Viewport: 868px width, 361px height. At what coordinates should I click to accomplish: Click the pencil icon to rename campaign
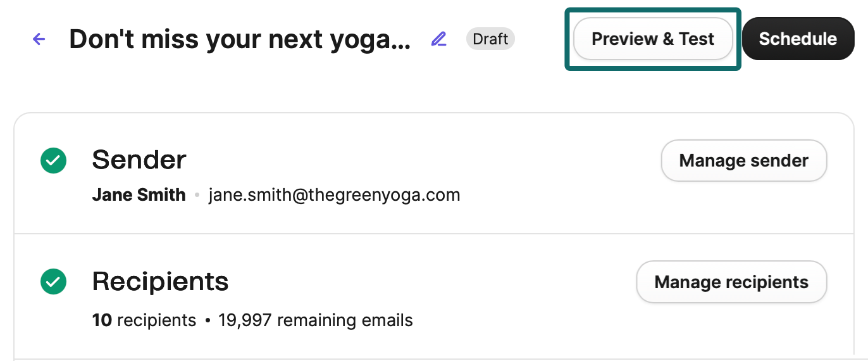point(438,39)
